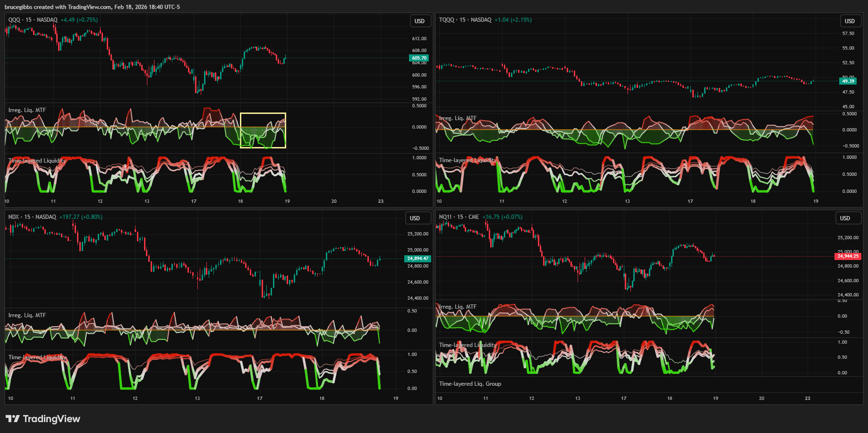Click the Time-layered Liq. Group label
The height and width of the screenshot is (433, 868).
pos(470,384)
